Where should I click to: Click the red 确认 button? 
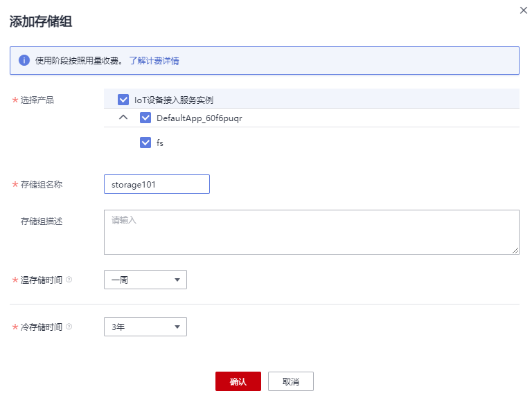click(x=238, y=381)
